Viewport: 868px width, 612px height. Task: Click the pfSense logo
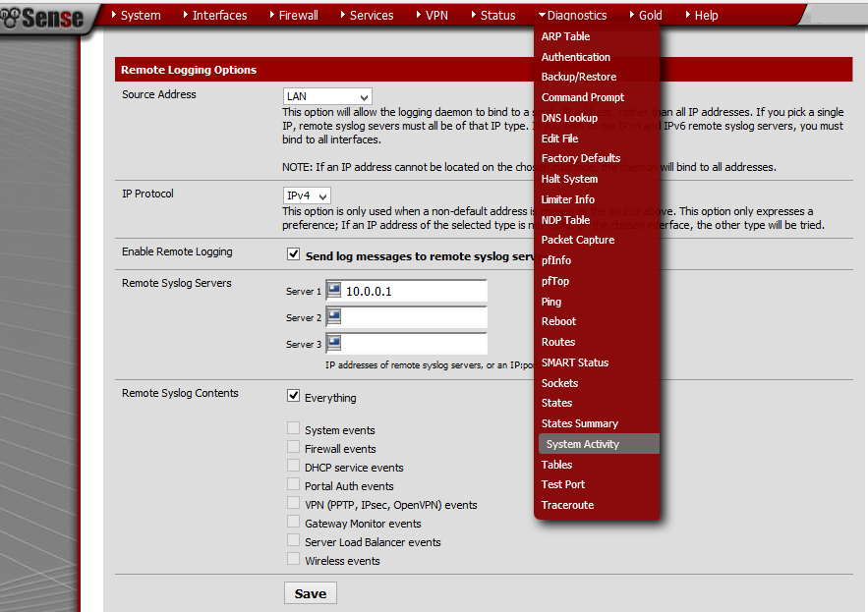[x=42, y=17]
